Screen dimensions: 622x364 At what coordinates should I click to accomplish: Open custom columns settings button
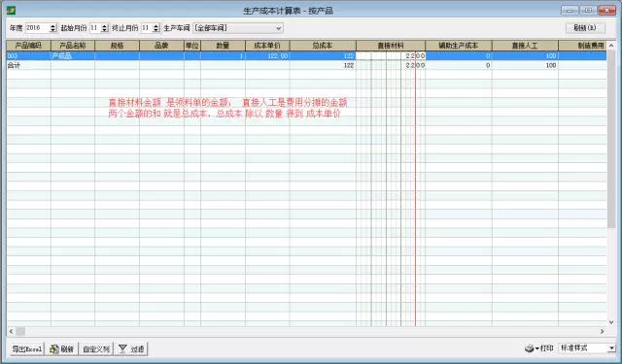coord(96,348)
